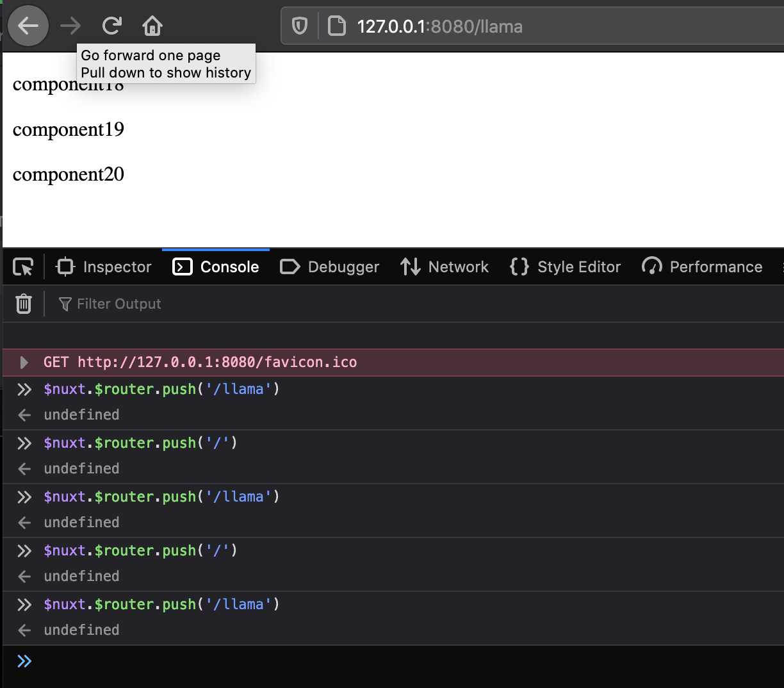Screen dimensions: 784x688
Task: Open the Style Editor panel
Action: coord(564,266)
